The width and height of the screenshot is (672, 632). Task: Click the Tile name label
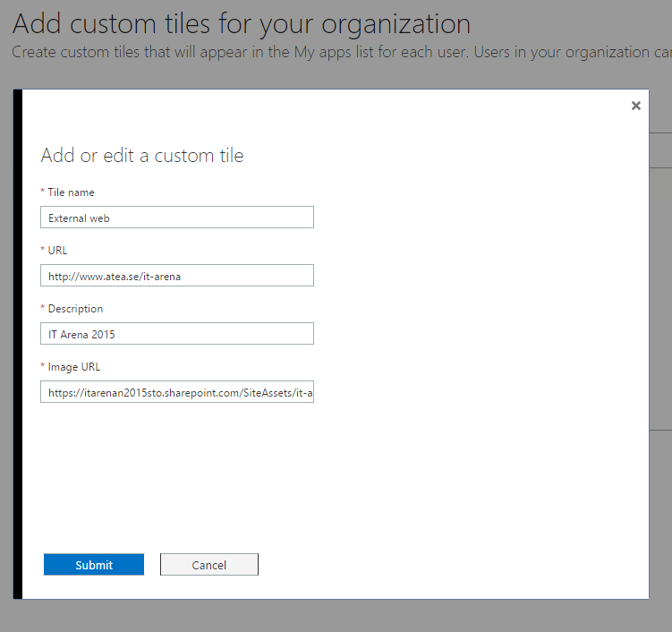coord(71,192)
